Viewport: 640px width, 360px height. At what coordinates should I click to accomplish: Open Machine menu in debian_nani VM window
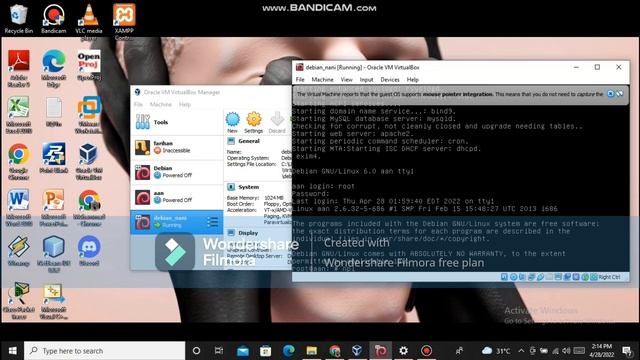[322, 80]
